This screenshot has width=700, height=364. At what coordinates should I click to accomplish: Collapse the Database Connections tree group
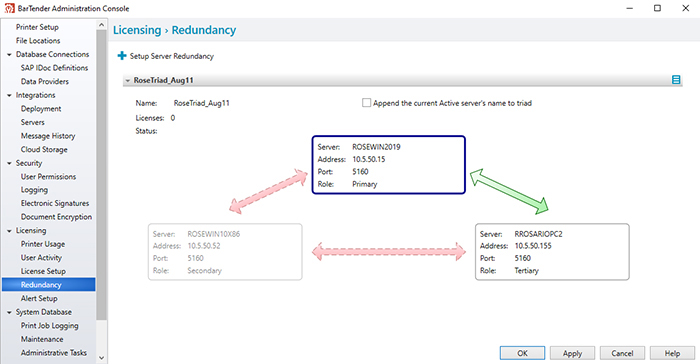pyautogui.click(x=9, y=54)
